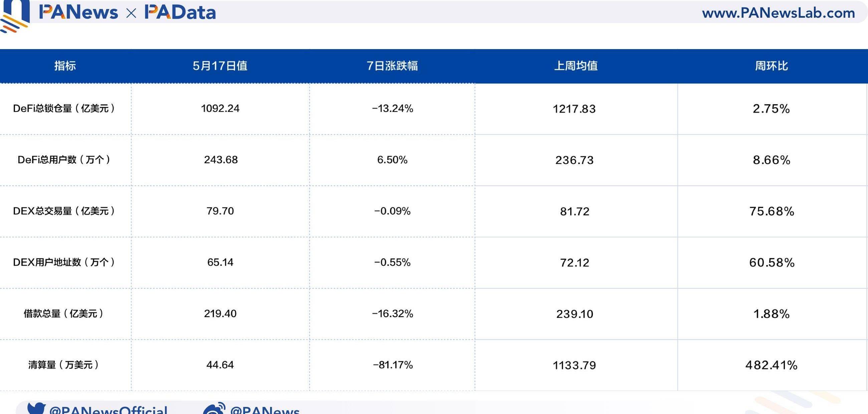Select the DeFi总锁仓量 row label

pyautogui.click(x=64, y=109)
